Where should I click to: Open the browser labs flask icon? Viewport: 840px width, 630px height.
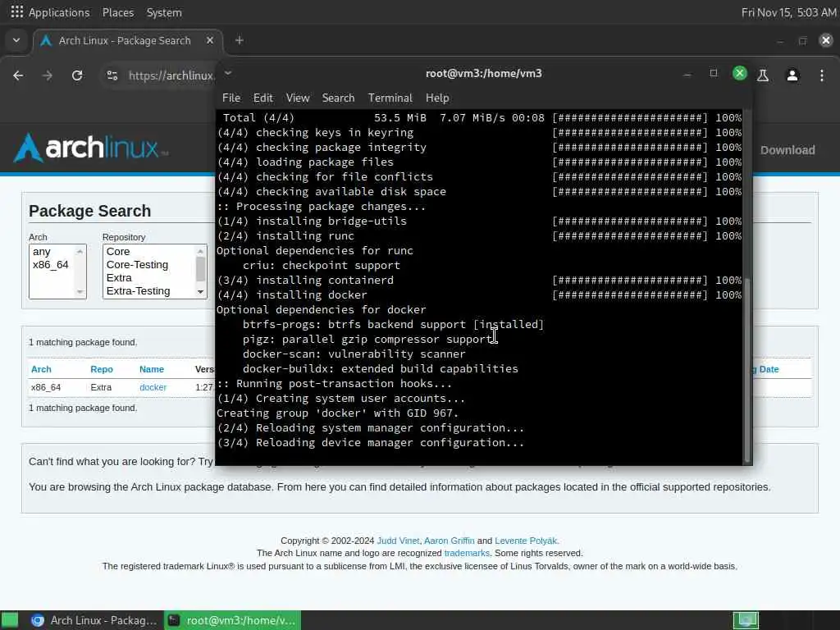click(763, 75)
